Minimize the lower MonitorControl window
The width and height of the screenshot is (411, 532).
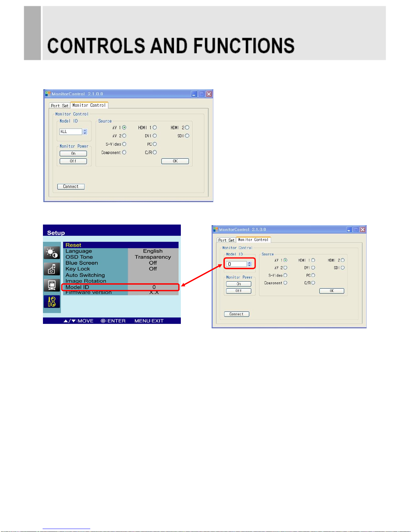click(349, 230)
